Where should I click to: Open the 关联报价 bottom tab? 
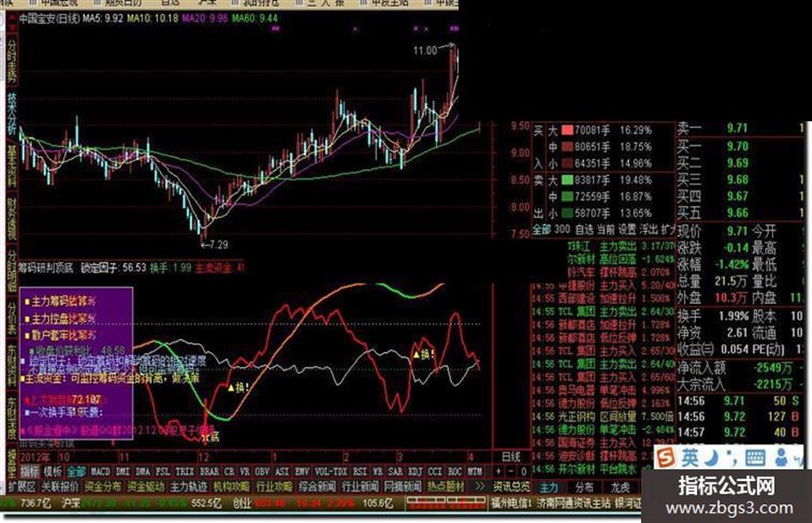point(60,487)
